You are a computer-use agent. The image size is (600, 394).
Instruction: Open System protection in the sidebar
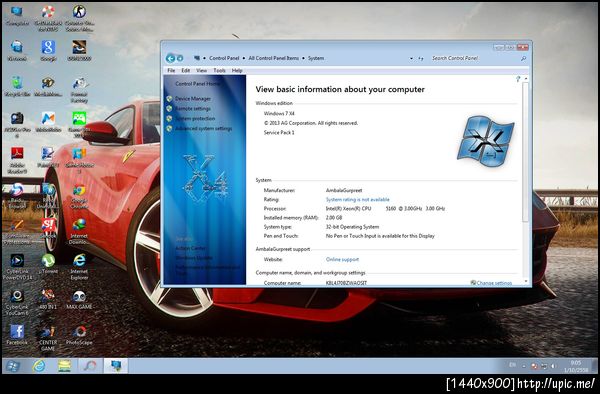[x=195, y=119]
